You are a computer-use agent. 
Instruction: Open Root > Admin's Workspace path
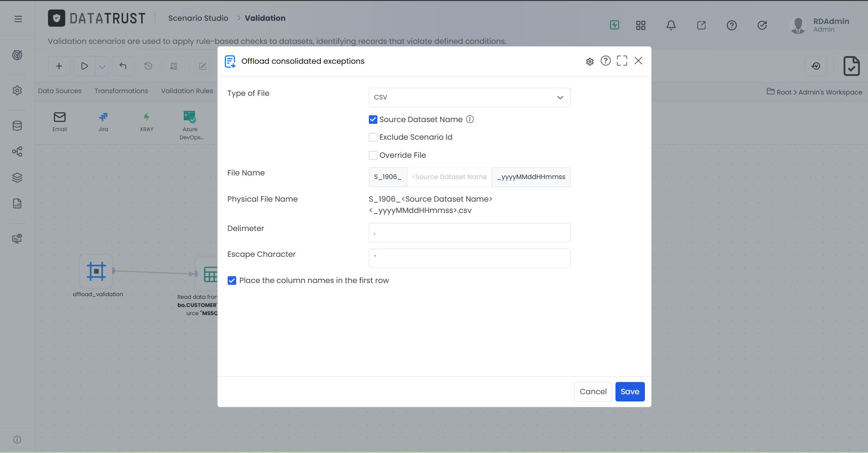tap(815, 92)
